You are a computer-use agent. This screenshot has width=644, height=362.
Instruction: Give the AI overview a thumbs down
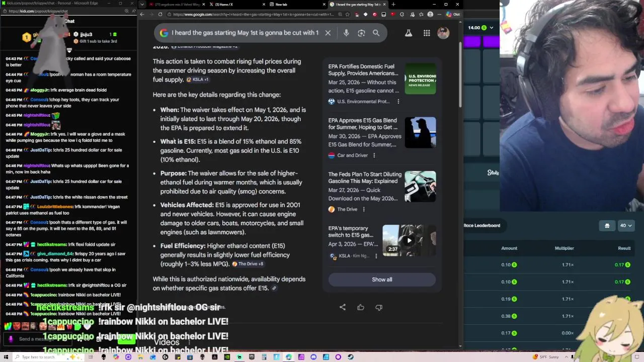pyautogui.click(x=379, y=307)
